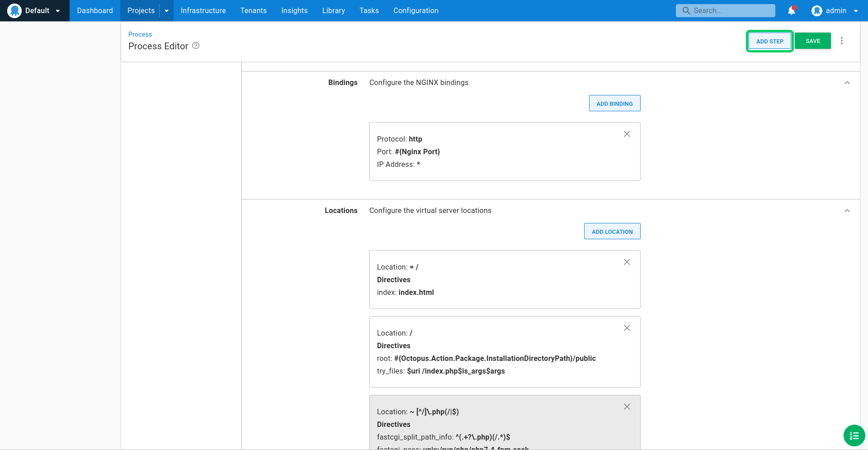Click the ADD STEP button
This screenshot has width=868, height=450.
[x=769, y=41]
